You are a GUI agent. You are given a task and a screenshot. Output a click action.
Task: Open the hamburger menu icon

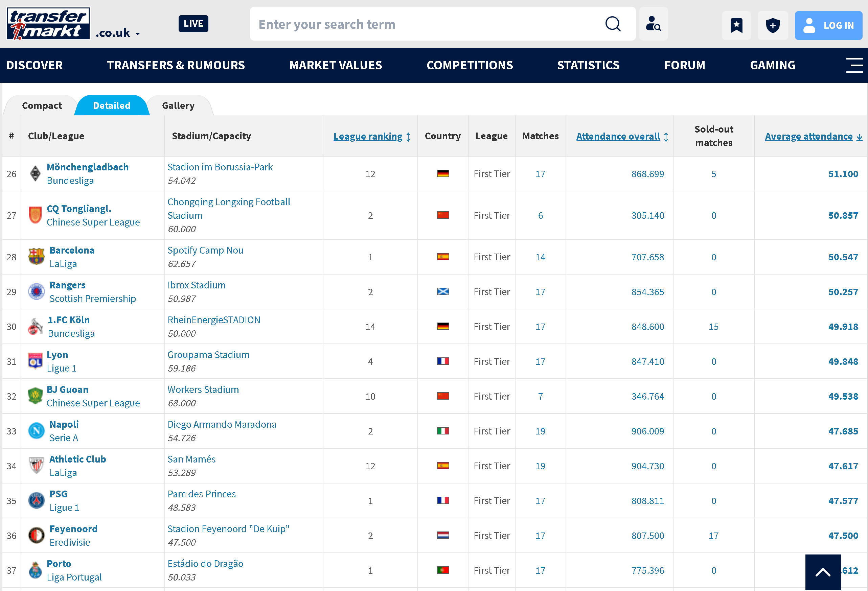[x=854, y=65]
